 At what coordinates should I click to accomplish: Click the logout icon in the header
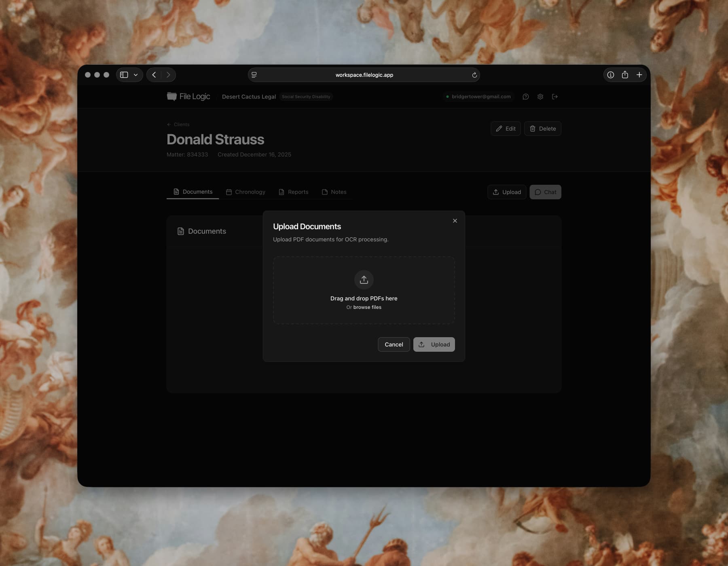[555, 97]
